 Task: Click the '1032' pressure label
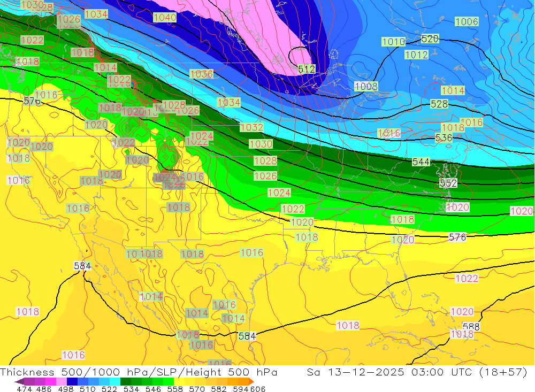point(252,127)
